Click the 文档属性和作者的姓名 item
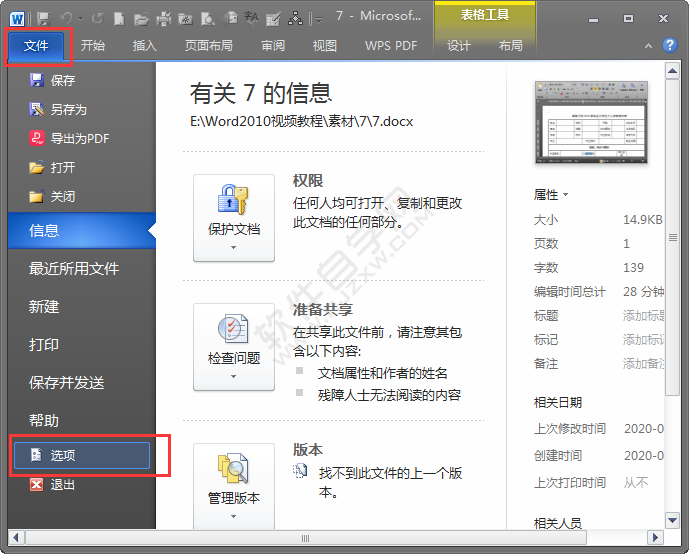This screenshot has width=689, height=554. point(382,373)
